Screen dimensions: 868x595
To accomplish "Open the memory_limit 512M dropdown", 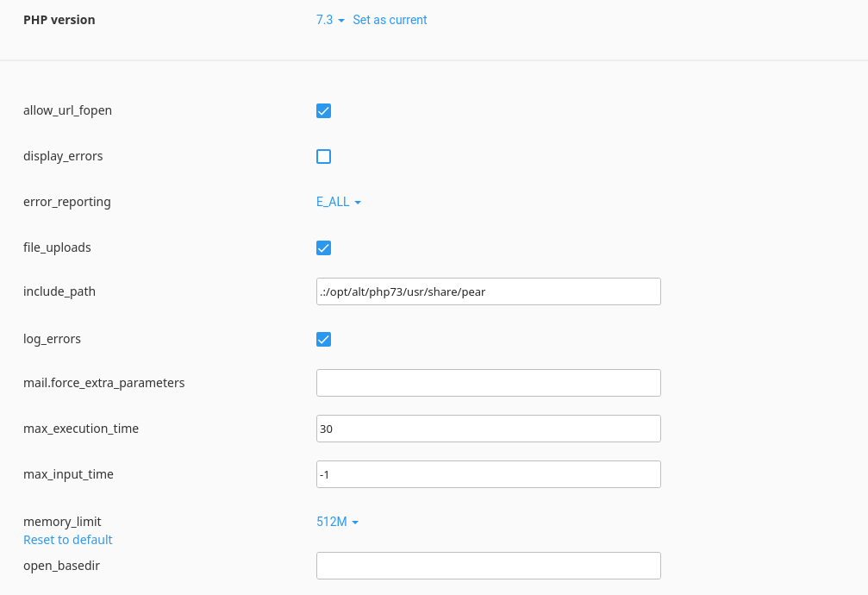I will pos(337,522).
